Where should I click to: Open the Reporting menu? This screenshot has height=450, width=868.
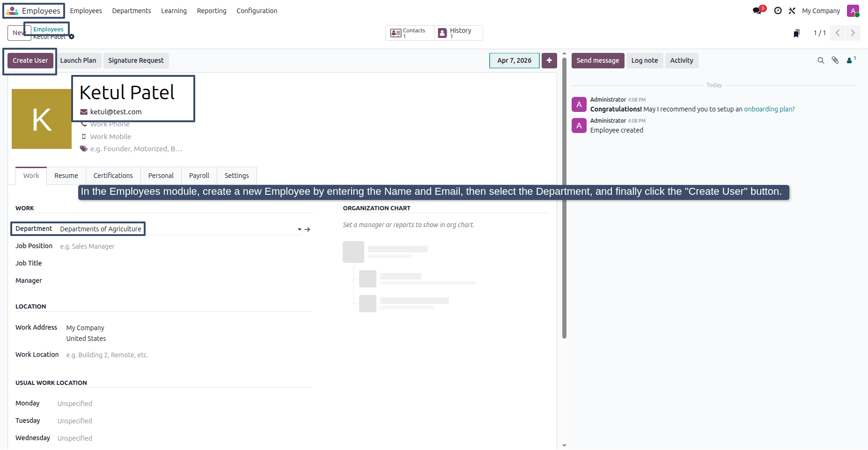pos(212,11)
